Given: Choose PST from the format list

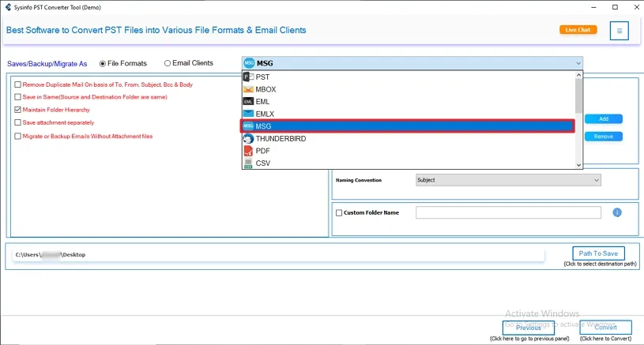Looking at the screenshot, I should point(409,77).
